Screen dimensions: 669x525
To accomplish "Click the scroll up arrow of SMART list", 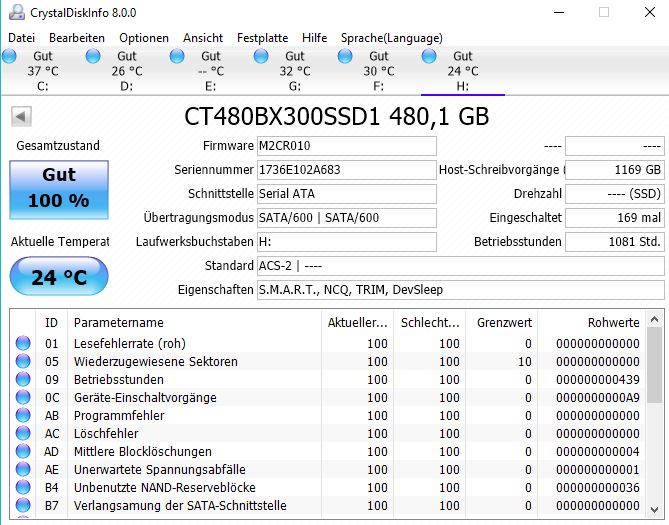I will pyautogui.click(x=654, y=319).
